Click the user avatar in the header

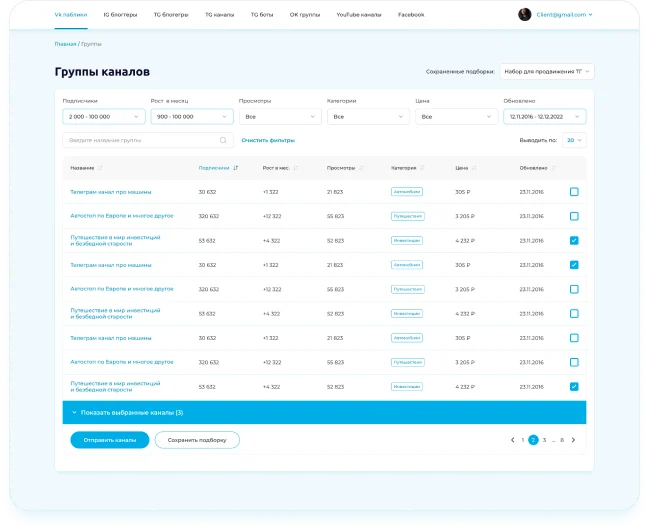[524, 15]
